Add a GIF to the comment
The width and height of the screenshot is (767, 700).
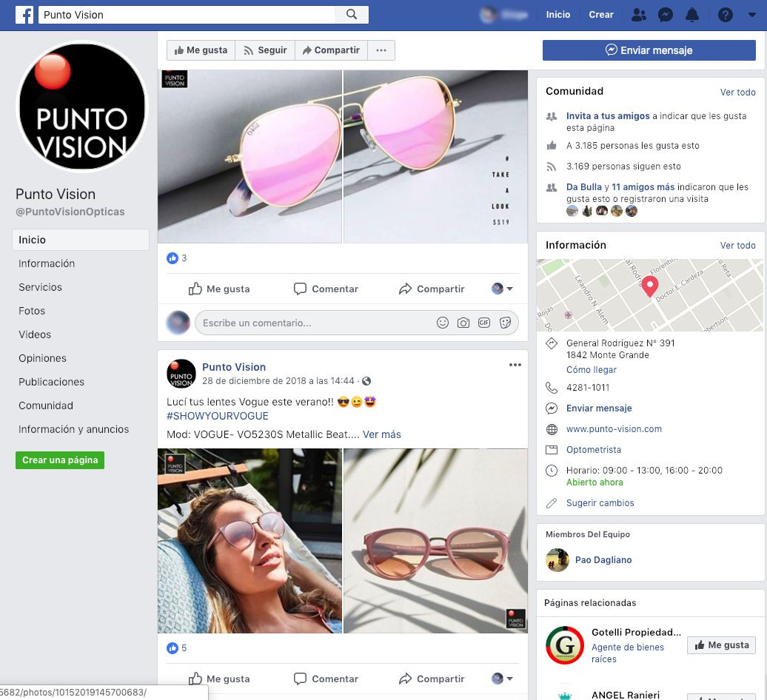click(x=483, y=323)
